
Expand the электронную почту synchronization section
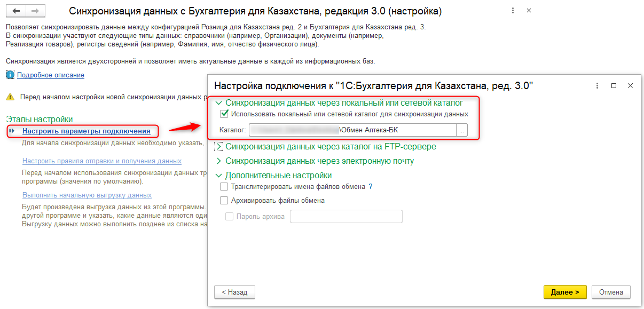pos(218,161)
